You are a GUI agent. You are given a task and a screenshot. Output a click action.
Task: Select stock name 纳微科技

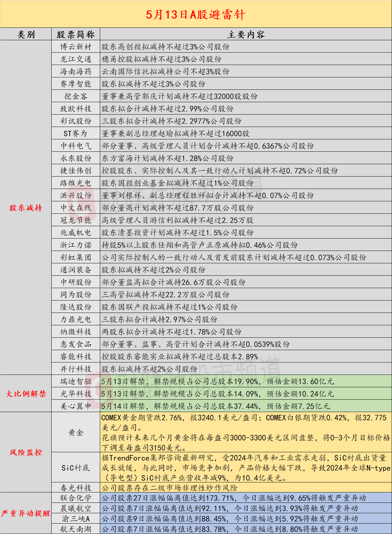click(76, 332)
